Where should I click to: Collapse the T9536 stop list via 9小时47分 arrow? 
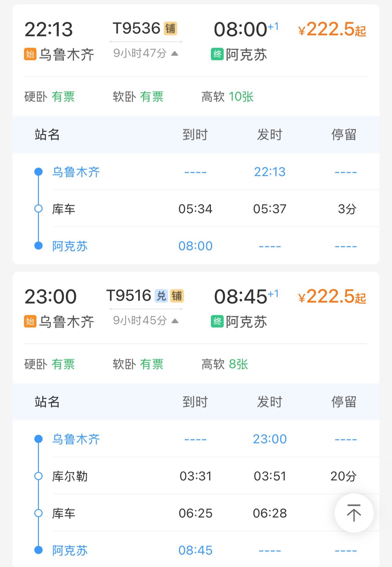[x=175, y=54]
